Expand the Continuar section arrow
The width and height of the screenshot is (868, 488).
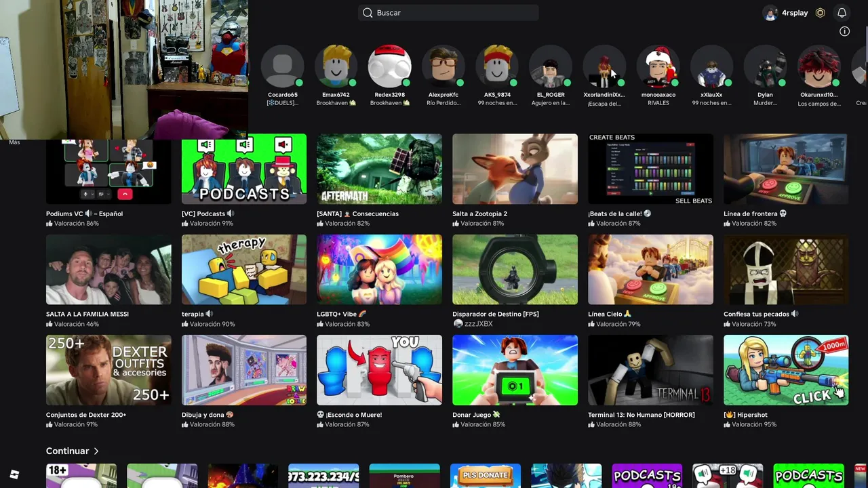click(96, 451)
